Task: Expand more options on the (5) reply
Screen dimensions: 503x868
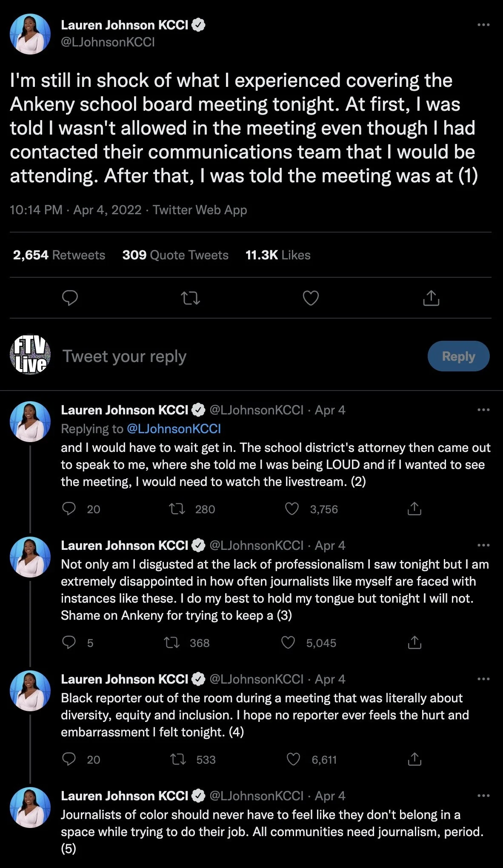Action: pos(483,796)
